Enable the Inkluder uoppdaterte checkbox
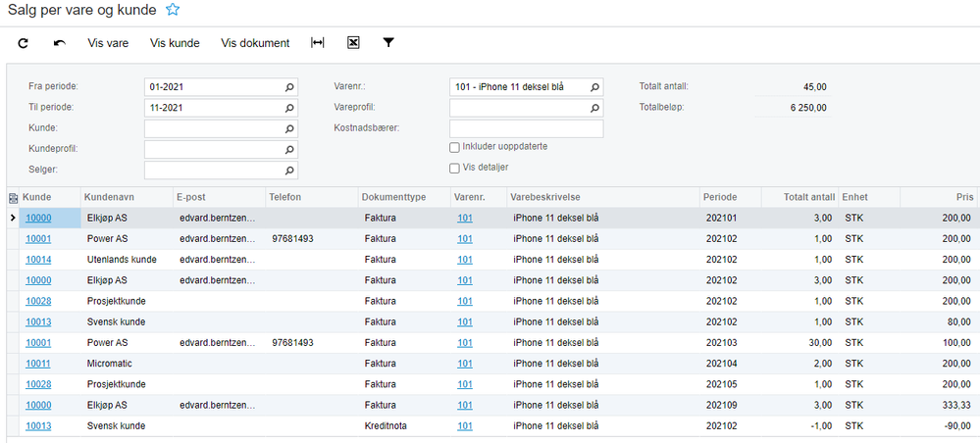The width and height of the screenshot is (980, 443). pos(454,147)
